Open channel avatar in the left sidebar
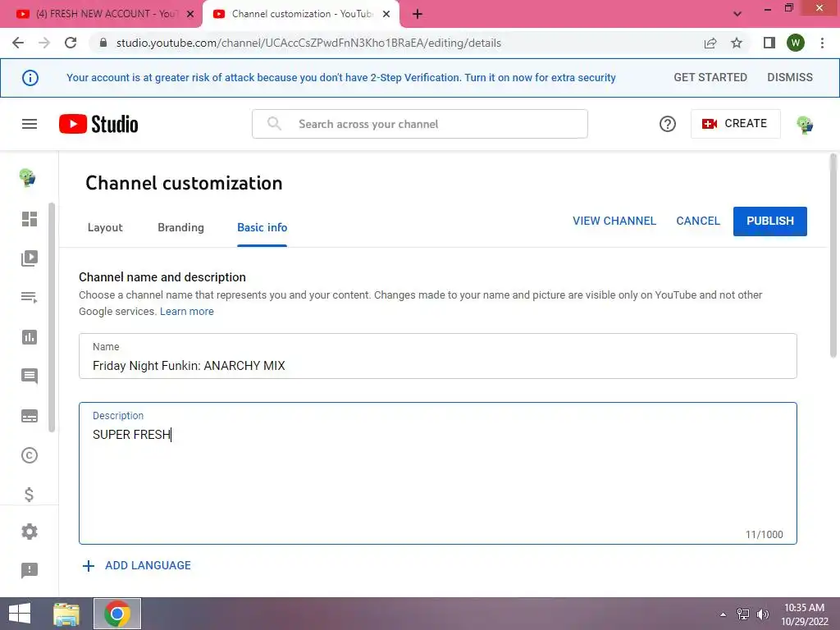 (27, 177)
